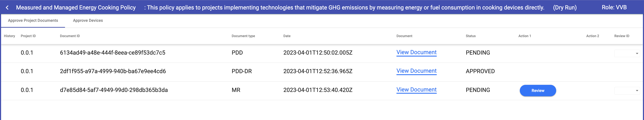
Task: Click the Role: VVB label
Action: 614,8
